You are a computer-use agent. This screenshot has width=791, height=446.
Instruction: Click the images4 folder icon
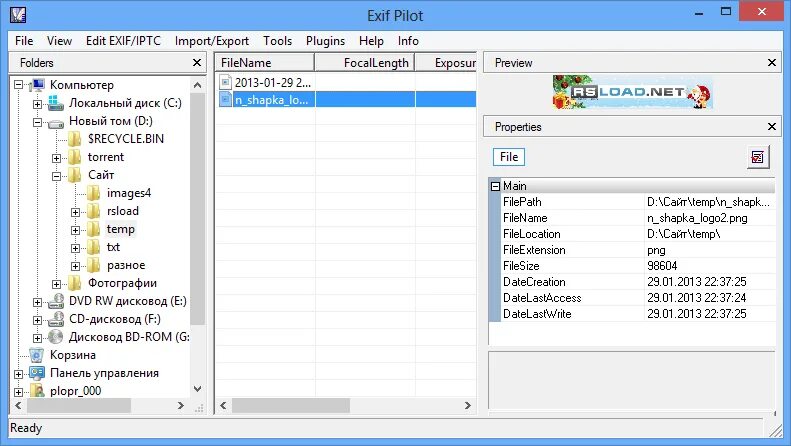coord(93,193)
